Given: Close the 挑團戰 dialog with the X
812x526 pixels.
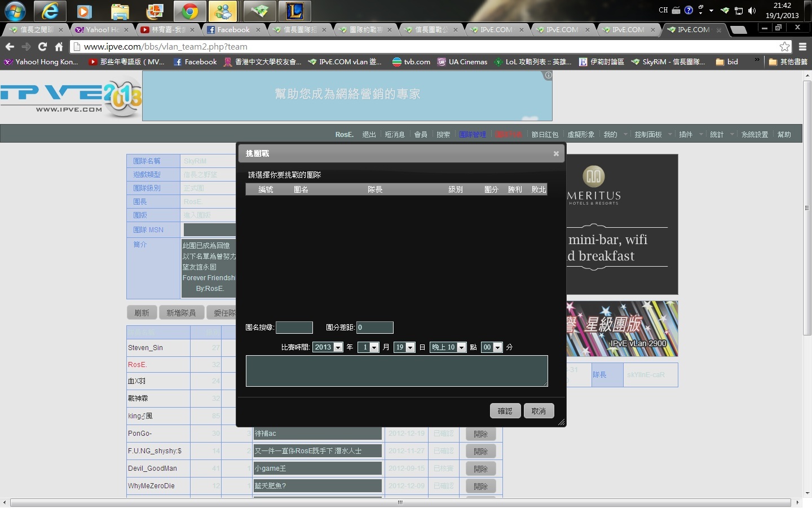Looking at the screenshot, I should (x=556, y=153).
